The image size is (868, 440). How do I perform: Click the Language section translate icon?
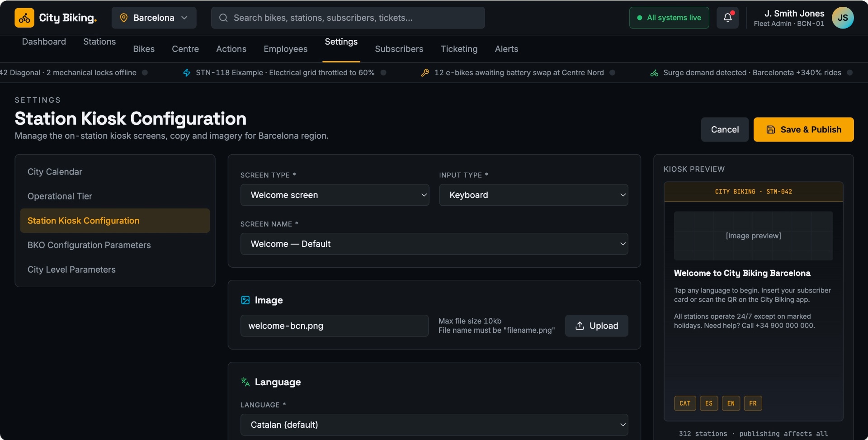pyautogui.click(x=245, y=382)
